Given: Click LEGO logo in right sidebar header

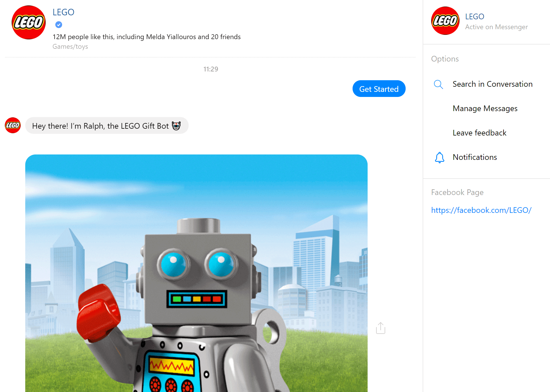Looking at the screenshot, I should pyautogui.click(x=445, y=21).
